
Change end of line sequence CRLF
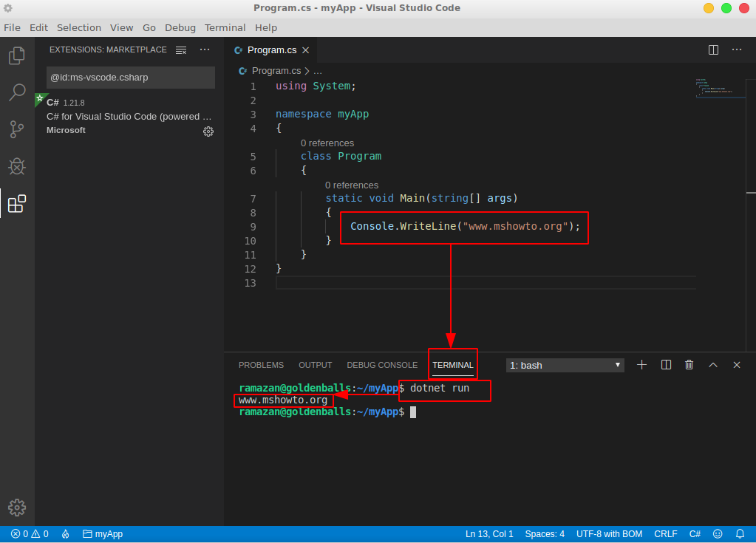coord(666,534)
